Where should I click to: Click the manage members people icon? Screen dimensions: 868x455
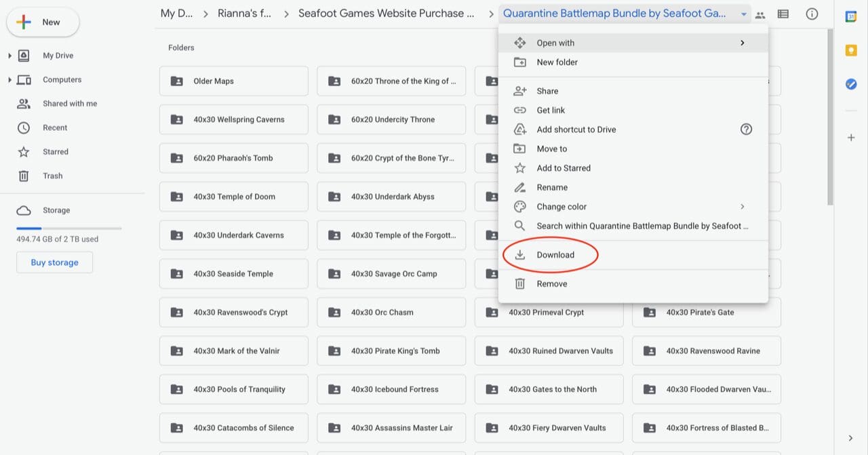coord(760,13)
